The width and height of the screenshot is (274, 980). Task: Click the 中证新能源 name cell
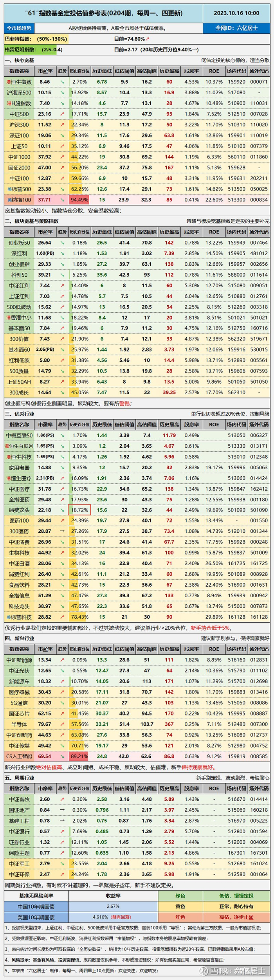[19, 660]
